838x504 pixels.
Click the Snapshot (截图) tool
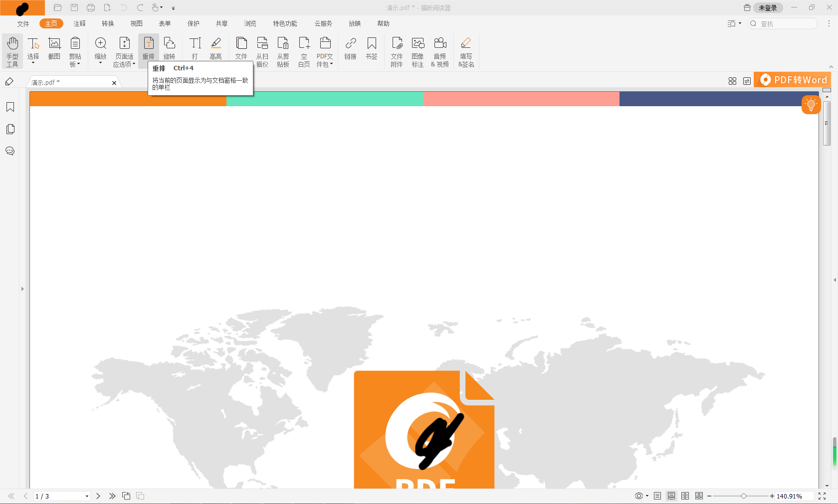click(x=54, y=49)
